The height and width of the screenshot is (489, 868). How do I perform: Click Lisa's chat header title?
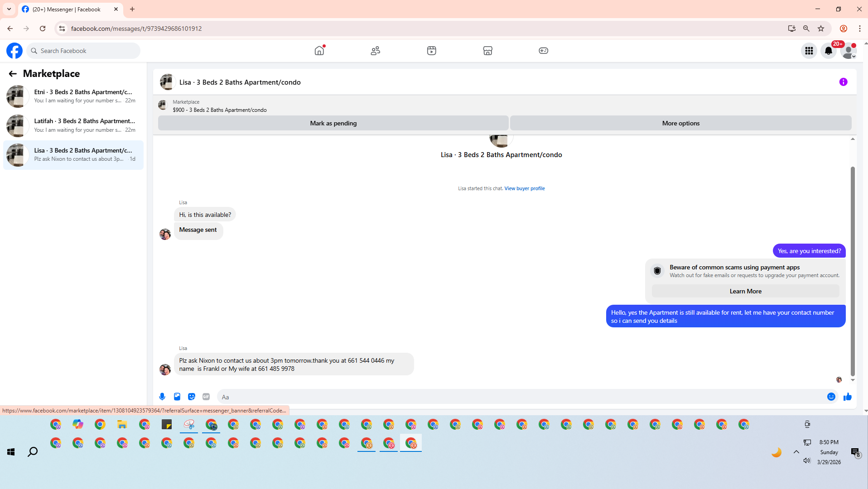pos(240,82)
